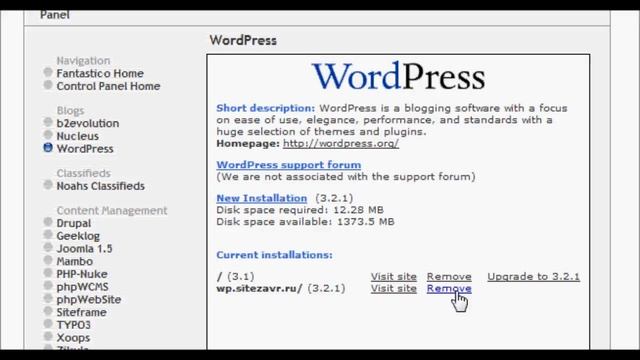Open the Nucleus blog script
The image size is (640, 360).
click(x=78, y=136)
